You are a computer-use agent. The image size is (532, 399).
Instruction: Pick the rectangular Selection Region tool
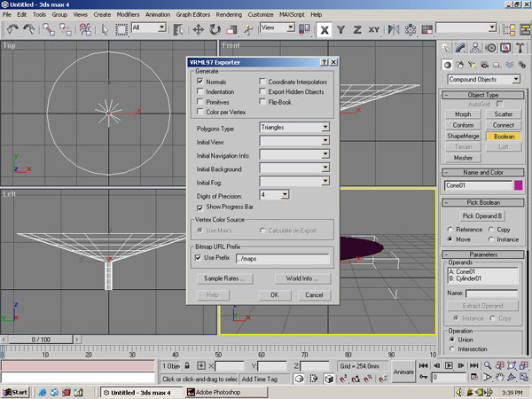[121, 29]
